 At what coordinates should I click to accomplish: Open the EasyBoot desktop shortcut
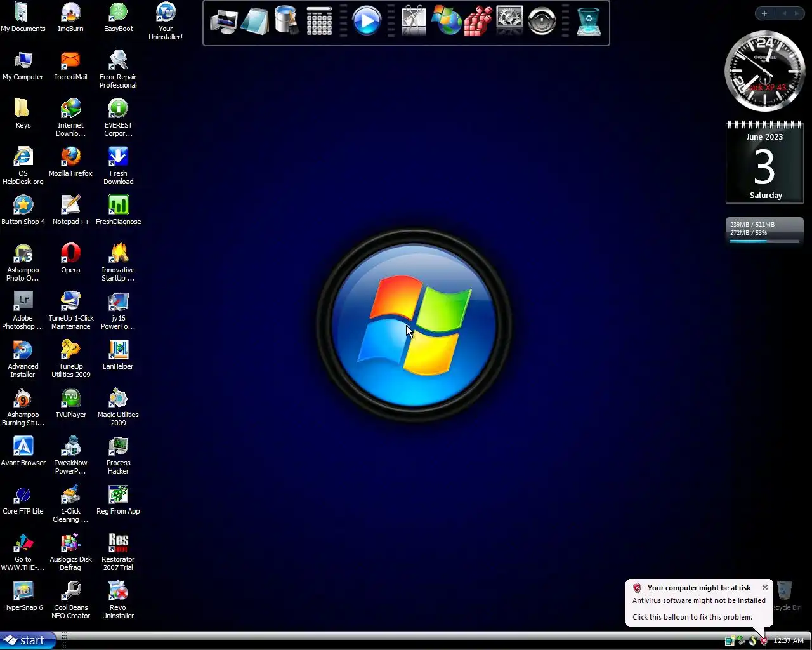(x=118, y=18)
